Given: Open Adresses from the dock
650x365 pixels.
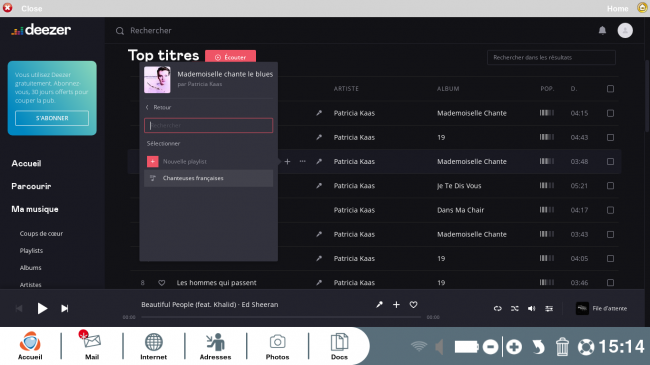Looking at the screenshot, I should pos(215,346).
